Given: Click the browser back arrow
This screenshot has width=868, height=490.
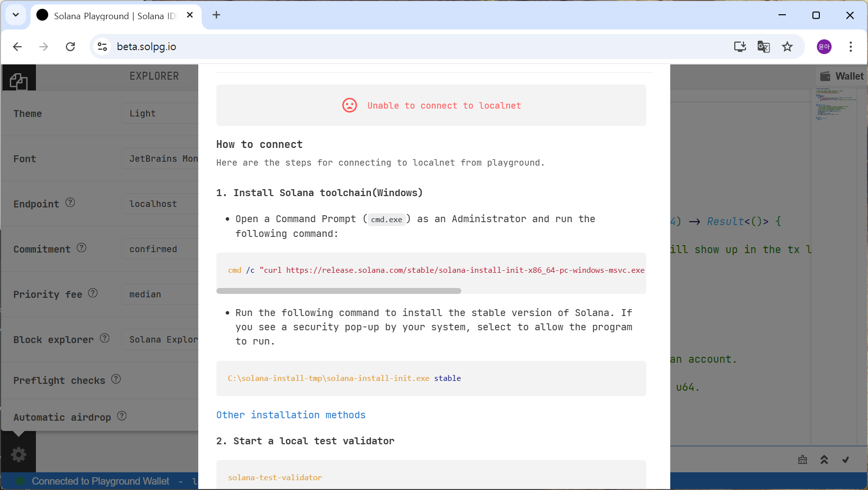Looking at the screenshot, I should (x=18, y=47).
